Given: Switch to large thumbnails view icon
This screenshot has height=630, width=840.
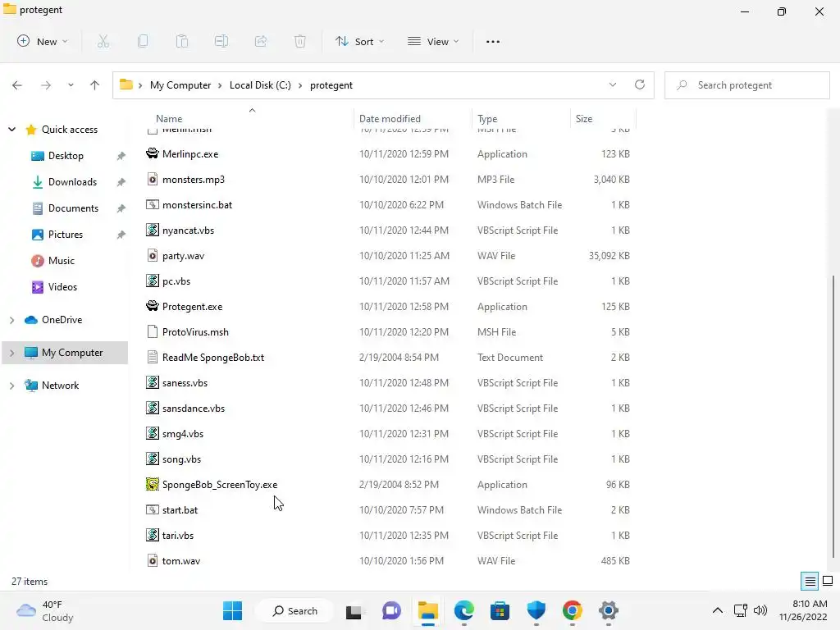Looking at the screenshot, I should click(828, 582).
